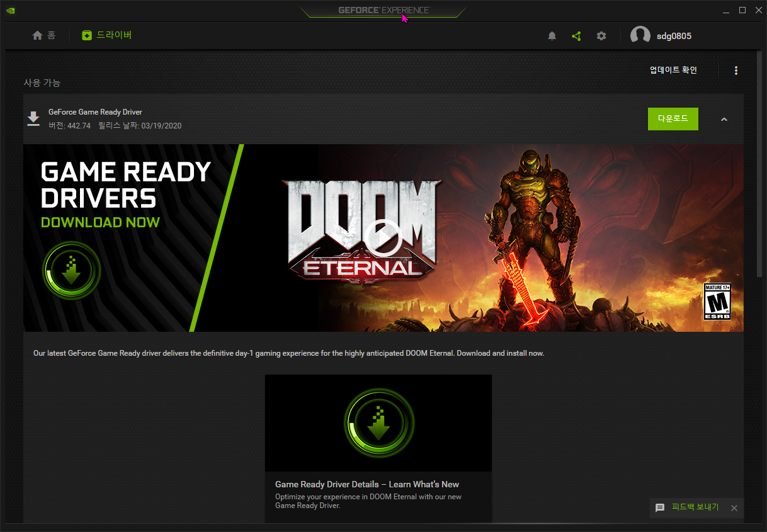Dismiss the feedback bar with the X
The image size is (767, 532).
click(x=734, y=508)
